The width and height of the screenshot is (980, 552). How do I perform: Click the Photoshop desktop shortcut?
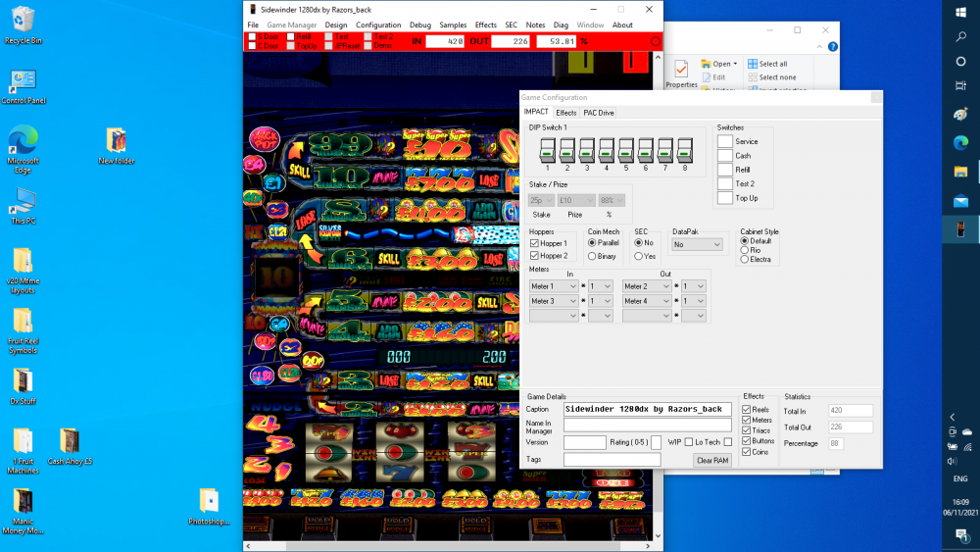coord(208,503)
